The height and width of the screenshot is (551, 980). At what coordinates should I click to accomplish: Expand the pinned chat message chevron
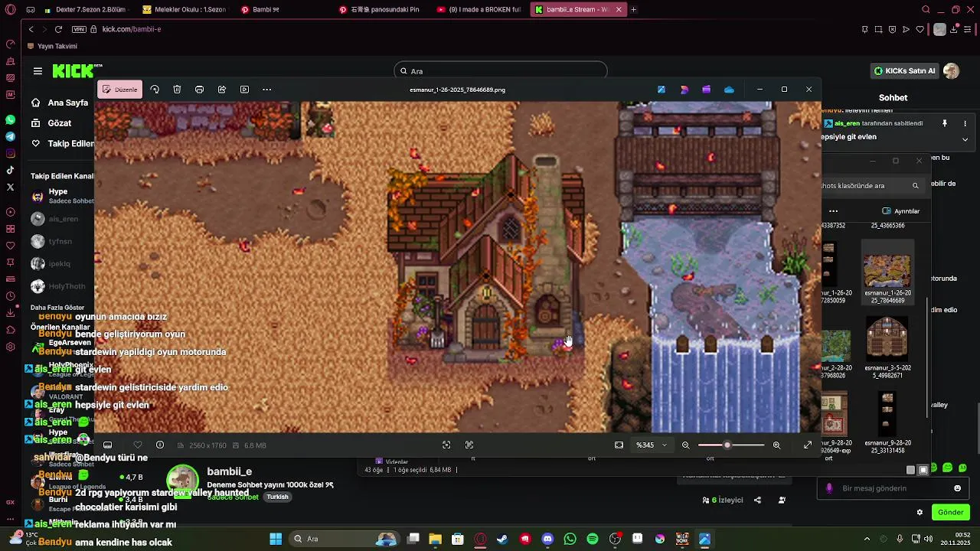tap(965, 139)
